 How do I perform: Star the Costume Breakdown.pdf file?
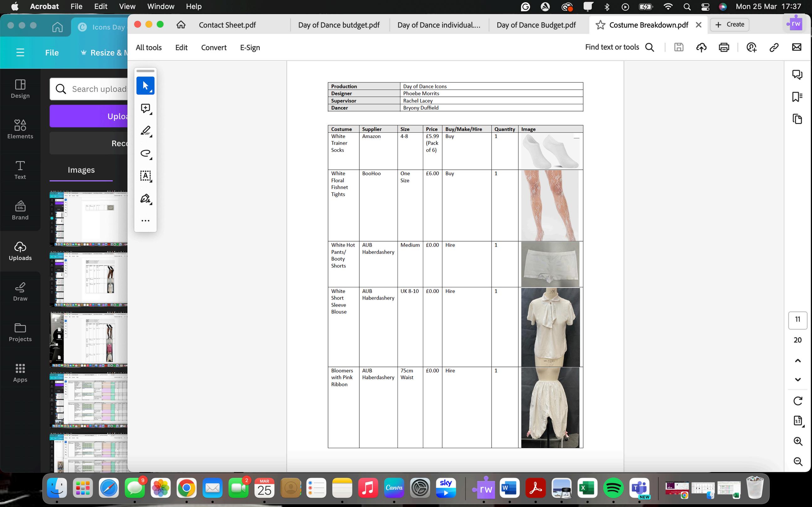(x=600, y=25)
